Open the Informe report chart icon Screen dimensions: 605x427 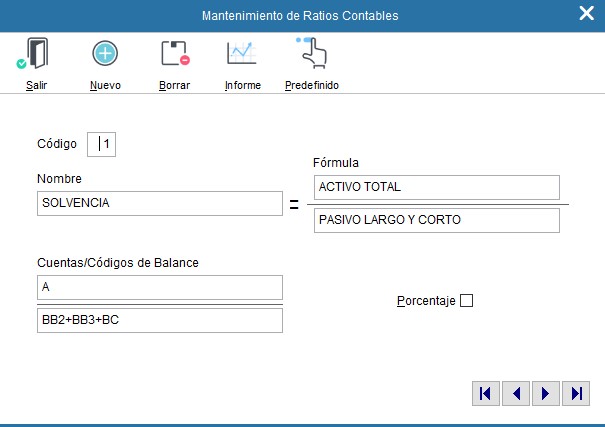(242, 54)
